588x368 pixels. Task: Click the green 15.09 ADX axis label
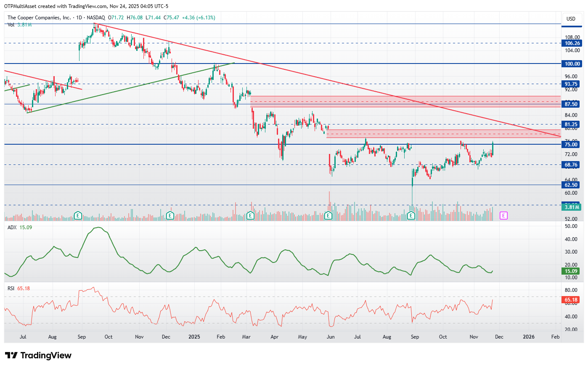571,271
